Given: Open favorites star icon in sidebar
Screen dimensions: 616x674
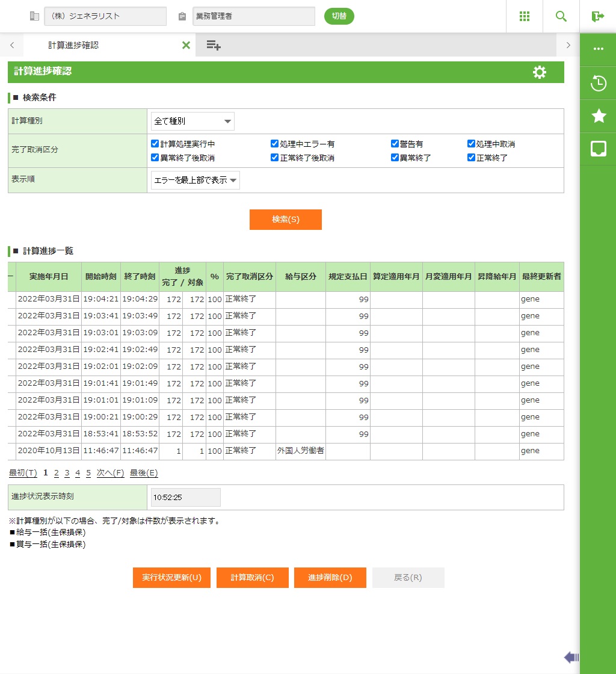Looking at the screenshot, I should pos(598,116).
